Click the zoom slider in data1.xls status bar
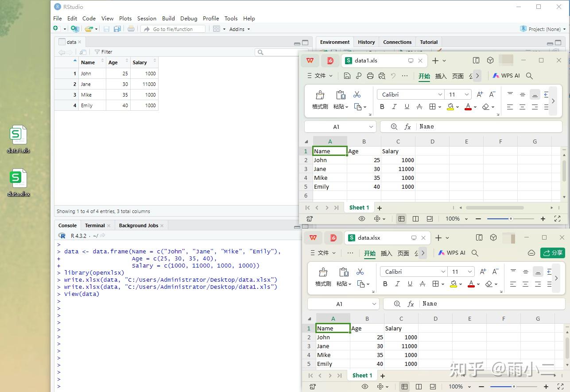Screen dimensions: 570x392 point(511,219)
